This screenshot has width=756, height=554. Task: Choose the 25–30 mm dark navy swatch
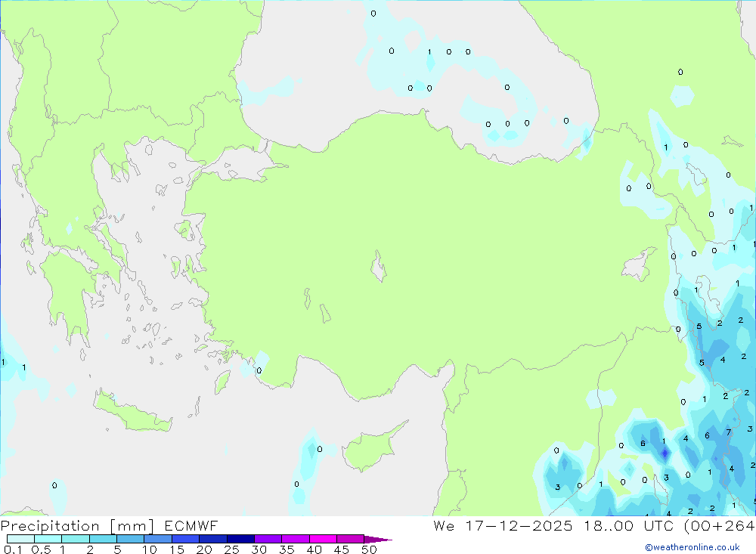tap(240, 539)
